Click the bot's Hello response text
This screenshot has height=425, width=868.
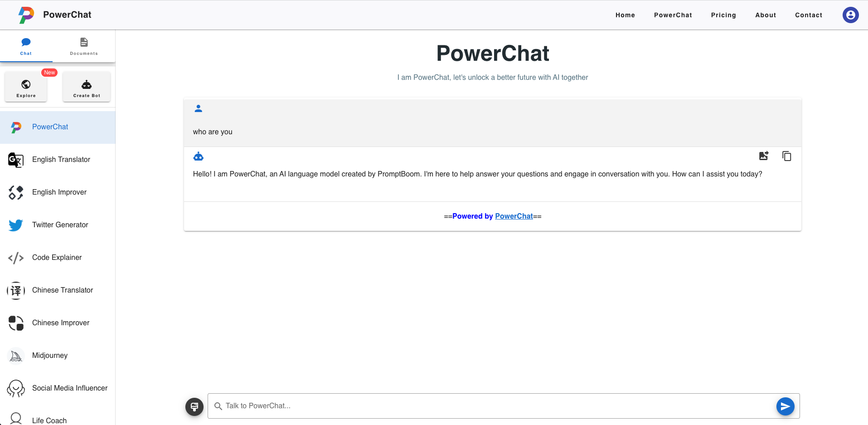point(478,174)
